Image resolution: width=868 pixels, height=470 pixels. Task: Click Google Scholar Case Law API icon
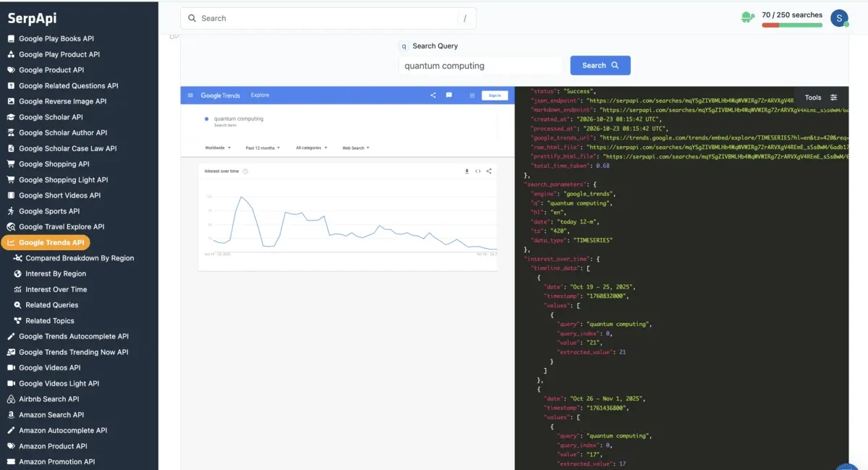coord(11,148)
